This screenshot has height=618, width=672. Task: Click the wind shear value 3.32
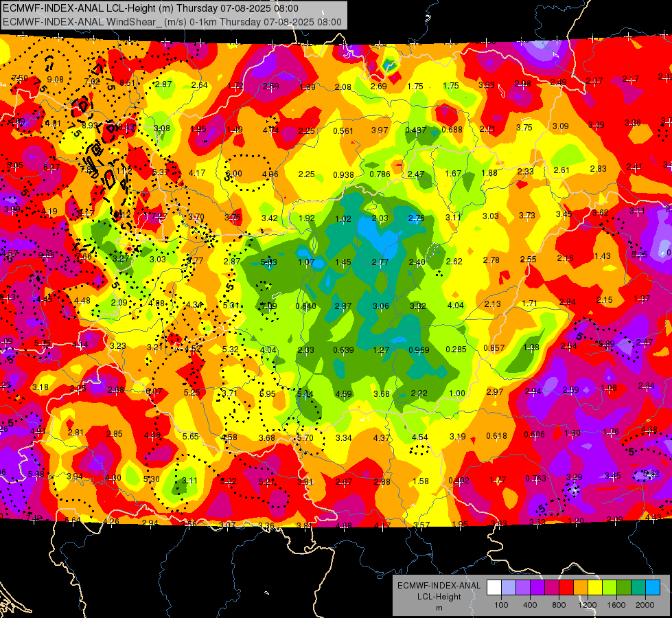tap(418, 306)
